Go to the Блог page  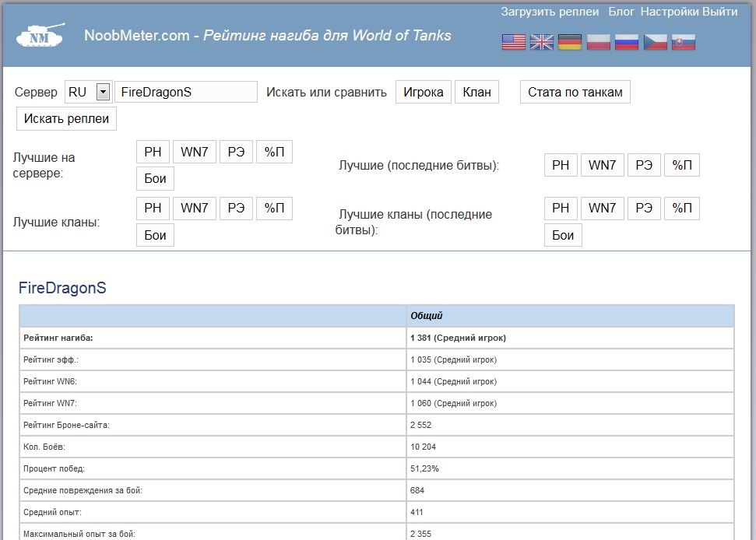[x=621, y=12]
